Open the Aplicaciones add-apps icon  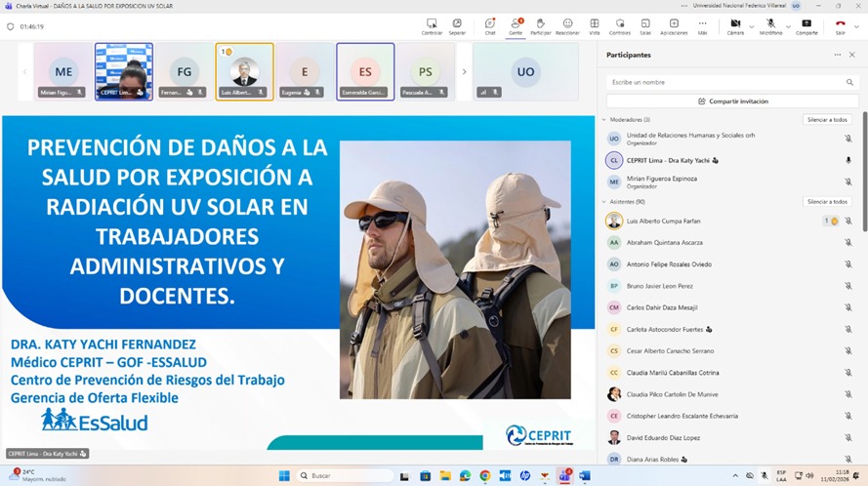(x=674, y=26)
